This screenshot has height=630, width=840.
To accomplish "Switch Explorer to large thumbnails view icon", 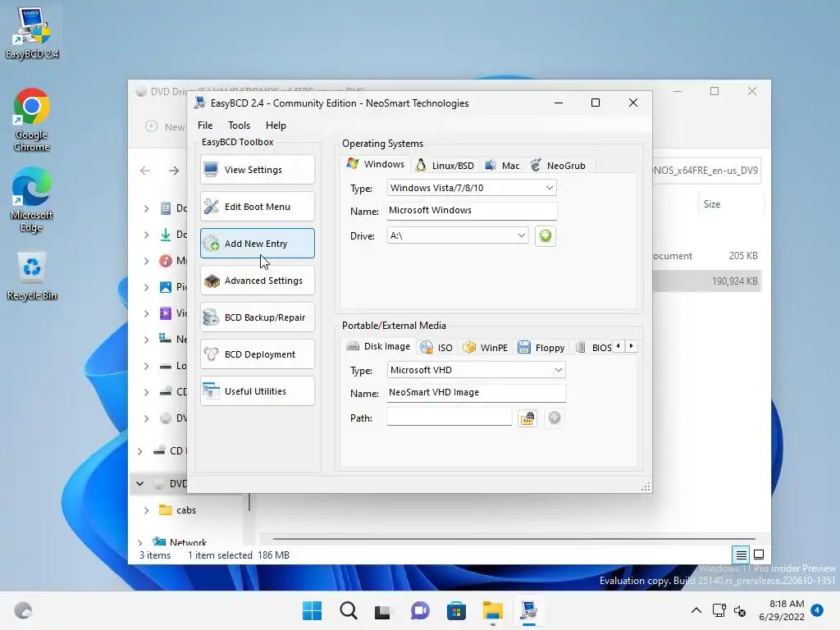I will point(759,555).
